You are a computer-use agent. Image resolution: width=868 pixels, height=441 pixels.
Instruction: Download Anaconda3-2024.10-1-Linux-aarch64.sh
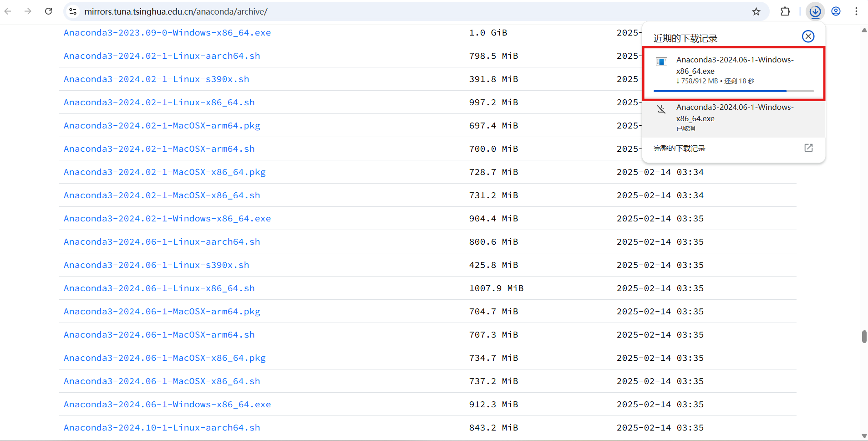click(x=162, y=428)
